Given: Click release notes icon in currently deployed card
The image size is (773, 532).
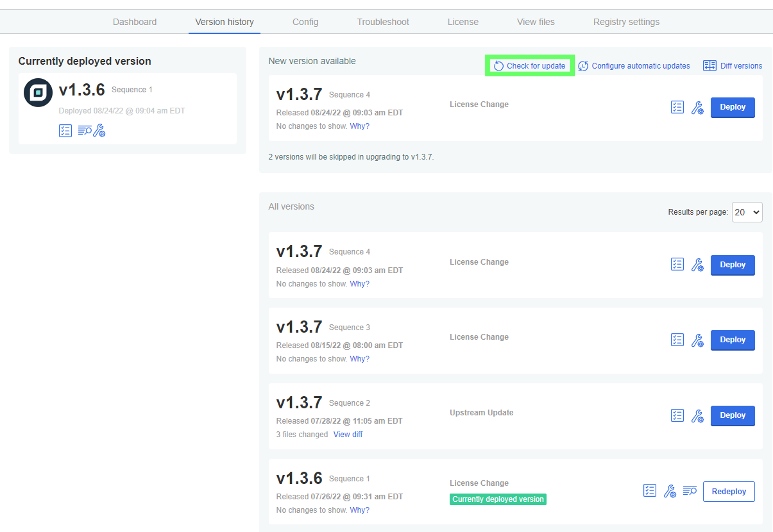Looking at the screenshot, I should 65,131.
